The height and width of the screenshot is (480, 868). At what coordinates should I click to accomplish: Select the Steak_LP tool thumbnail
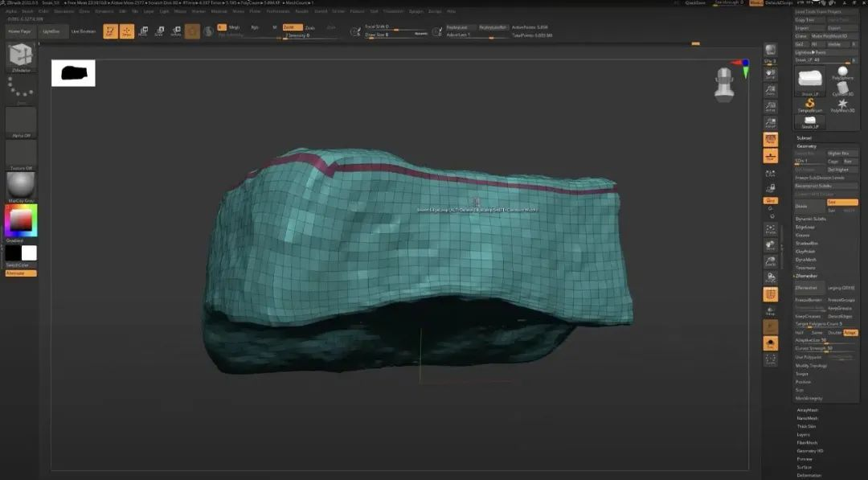(x=810, y=81)
